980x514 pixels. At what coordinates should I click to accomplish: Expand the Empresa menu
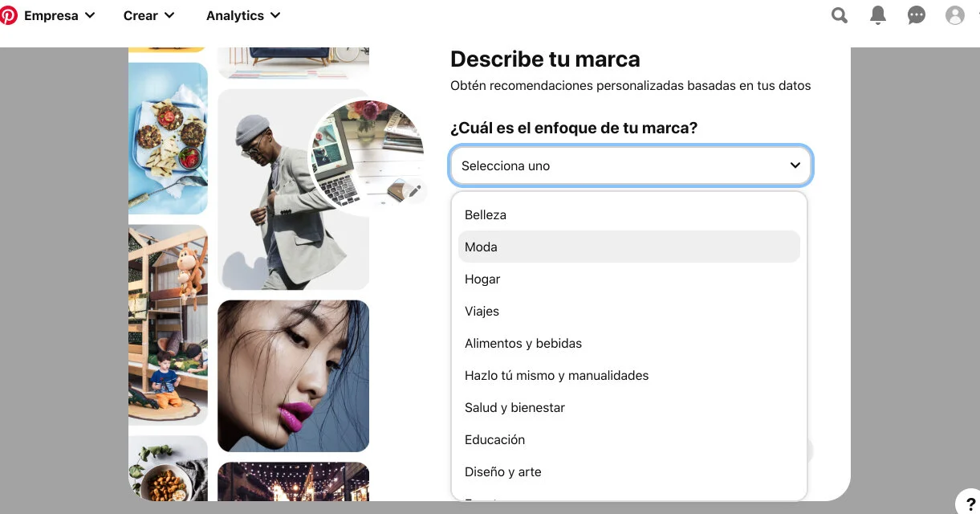60,15
